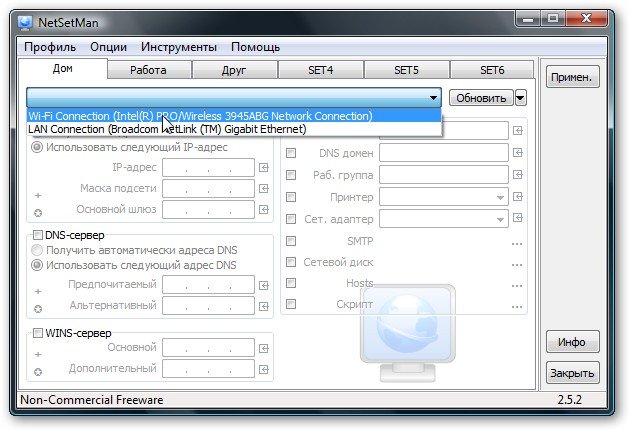Click the arrow icon beside IP-адрес field
The height and width of the screenshot is (430, 629).
tap(264, 168)
